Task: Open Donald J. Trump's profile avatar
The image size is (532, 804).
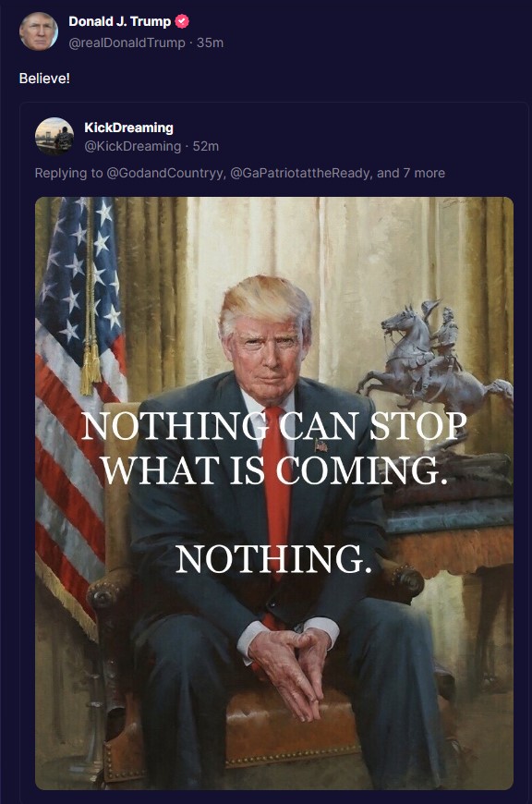Action: click(39, 31)
